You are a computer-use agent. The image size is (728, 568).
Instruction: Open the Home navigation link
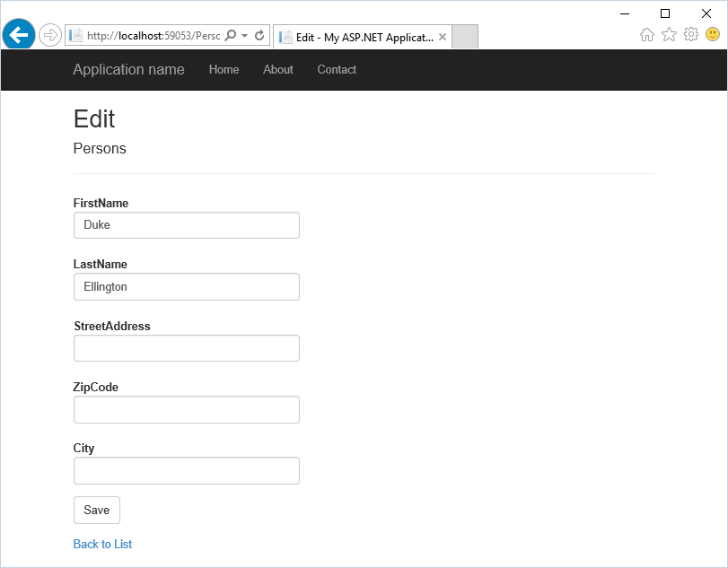[224, 70]
